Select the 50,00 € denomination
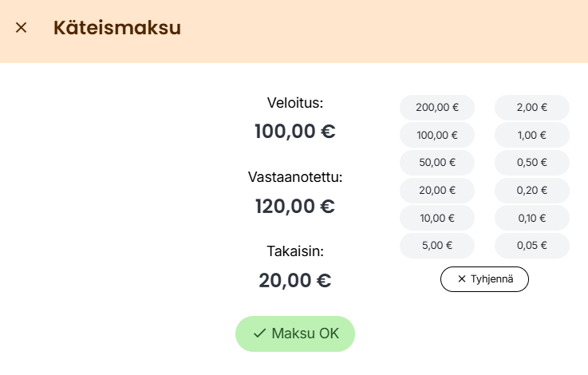588x375 pixels. [436, 162]
